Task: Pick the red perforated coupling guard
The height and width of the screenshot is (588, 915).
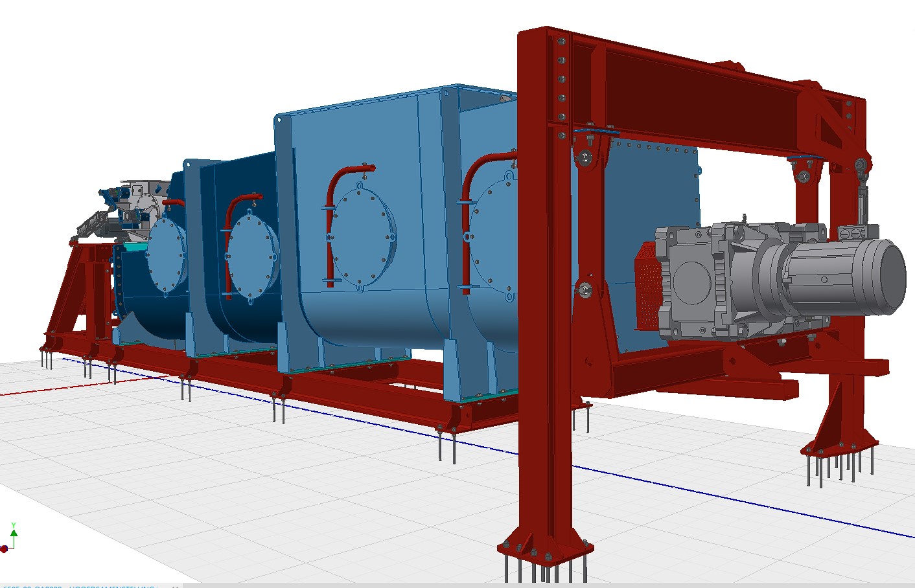Action: pos(647,285)
